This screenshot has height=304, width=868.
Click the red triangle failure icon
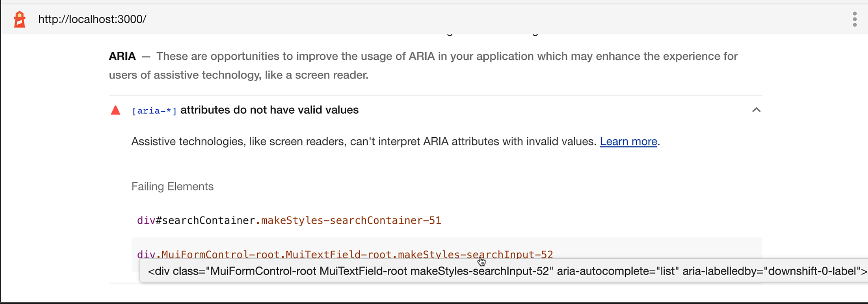[116, 110]
